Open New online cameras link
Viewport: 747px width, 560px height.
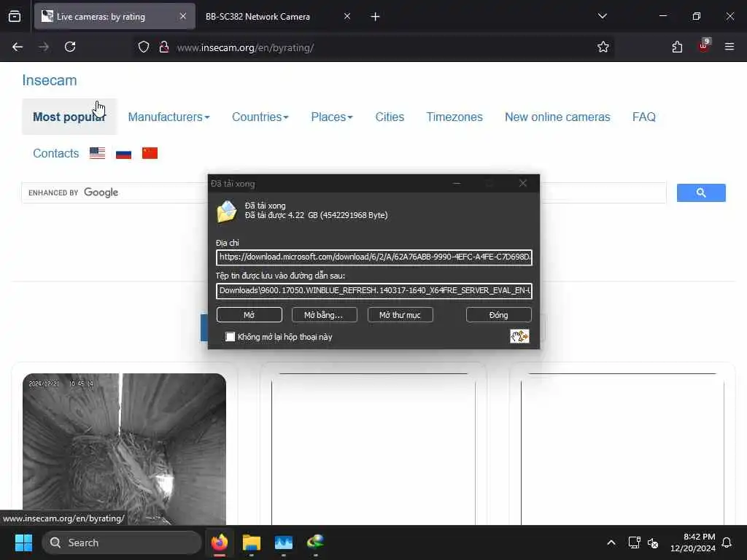pos(557,117)
